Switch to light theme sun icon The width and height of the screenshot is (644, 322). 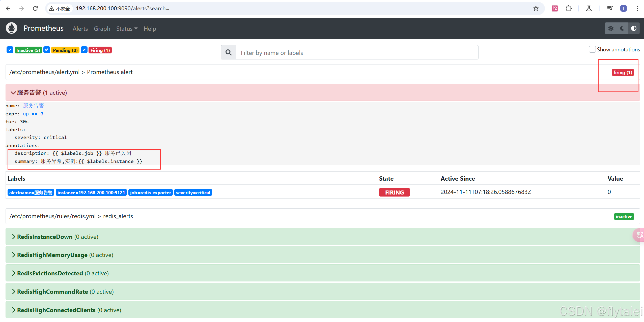pos(611,28)
